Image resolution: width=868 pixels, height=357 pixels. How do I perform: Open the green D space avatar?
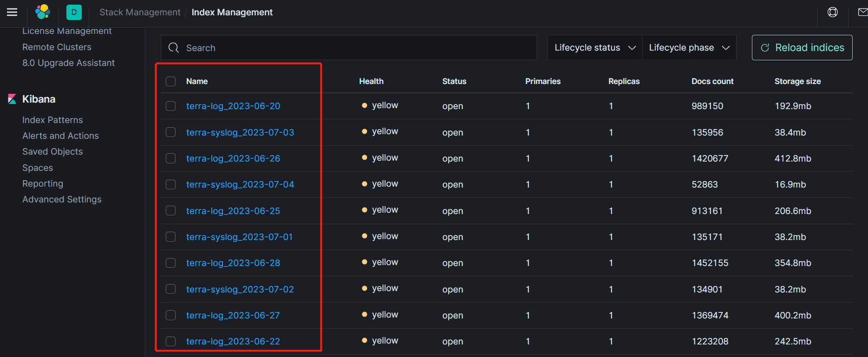tap(74, 12)
